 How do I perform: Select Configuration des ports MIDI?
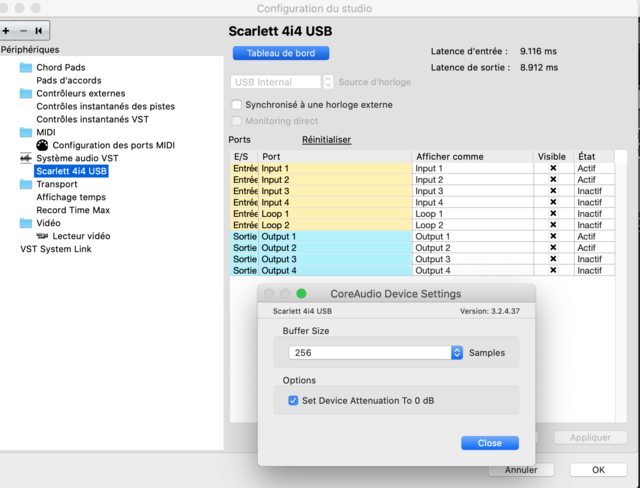pyautogui.click(x=113, y=145)
